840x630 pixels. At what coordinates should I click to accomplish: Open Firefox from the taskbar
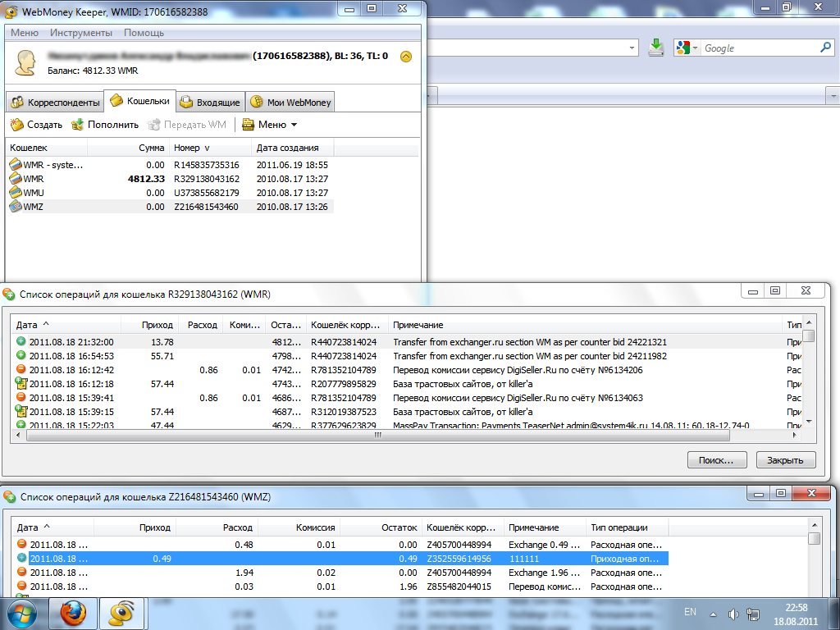(x=73, y=612)
